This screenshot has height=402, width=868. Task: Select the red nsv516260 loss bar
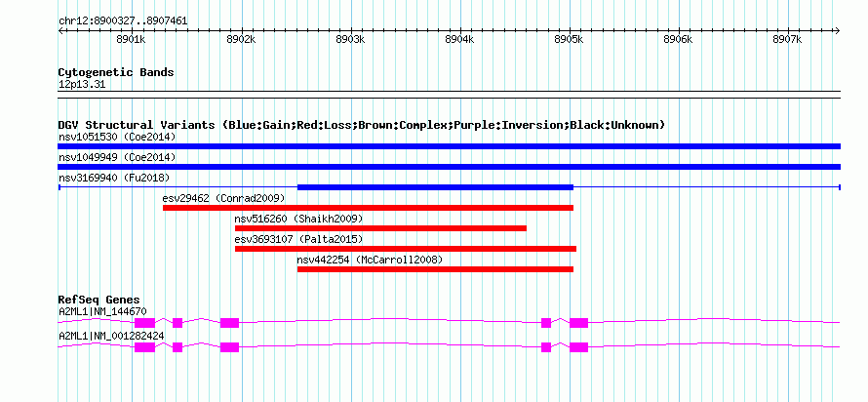pos(381,228)
